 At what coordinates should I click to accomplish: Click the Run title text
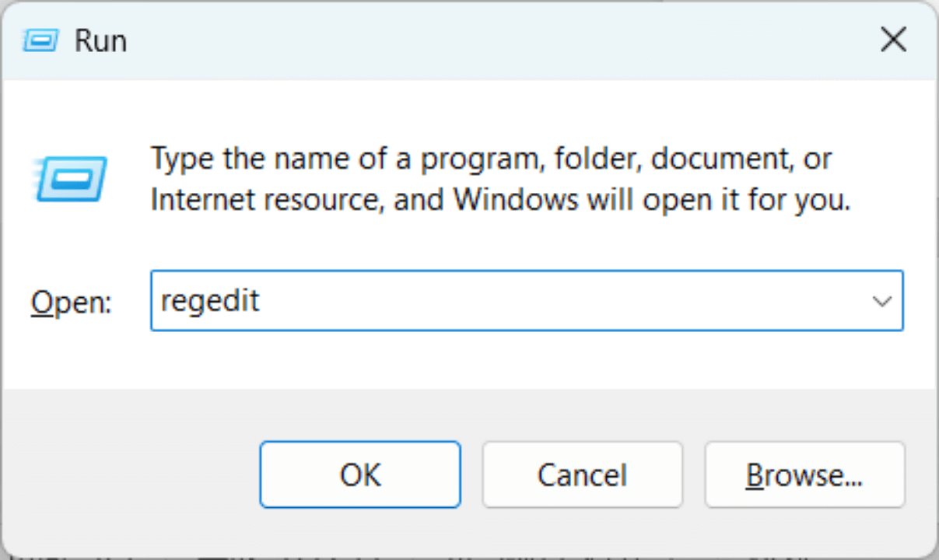pos(100,39)
